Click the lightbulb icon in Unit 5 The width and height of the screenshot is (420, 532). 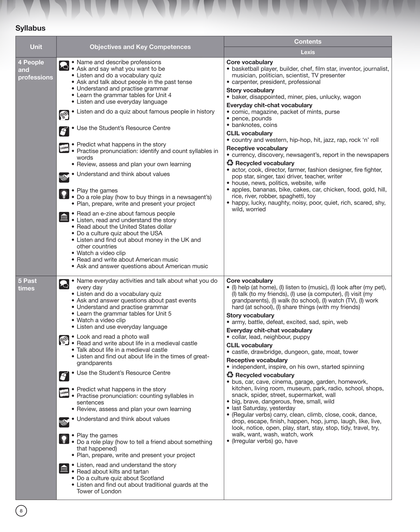click(64, 439)
